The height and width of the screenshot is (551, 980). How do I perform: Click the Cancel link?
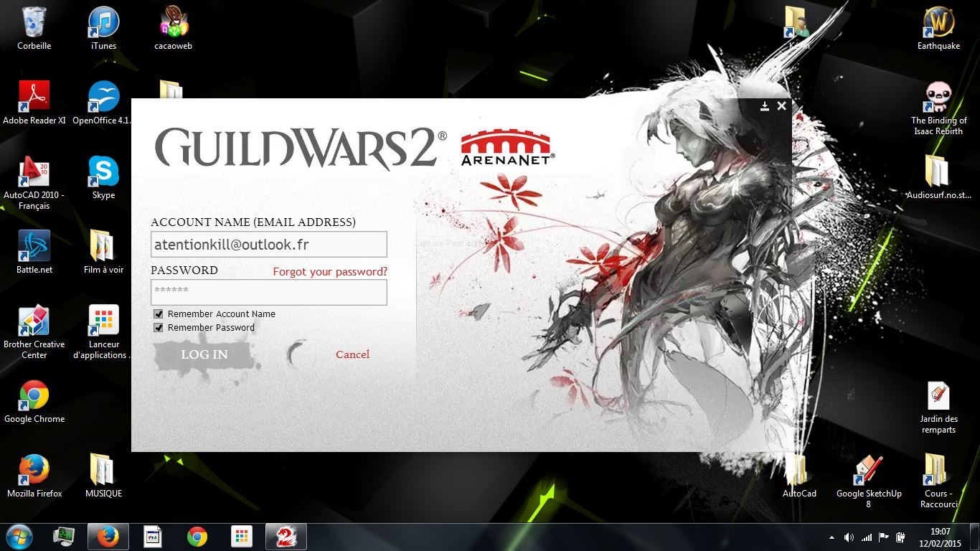pos(352,354)
